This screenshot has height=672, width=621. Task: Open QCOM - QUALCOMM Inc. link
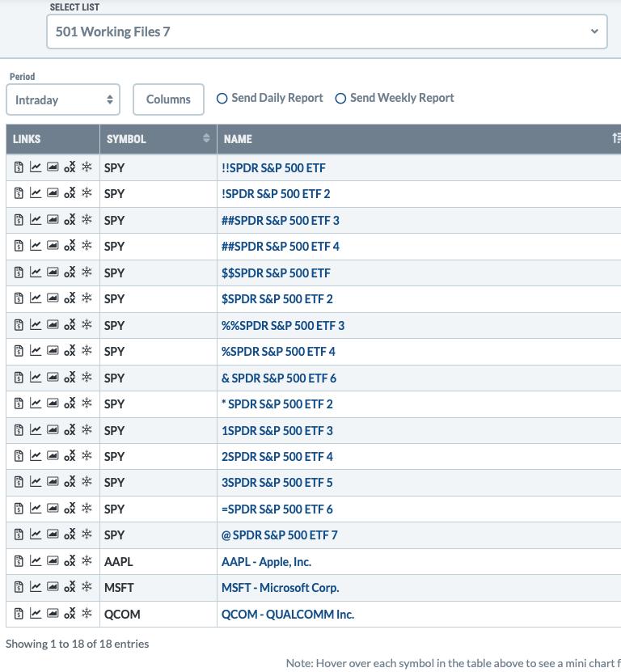(288, 614)
